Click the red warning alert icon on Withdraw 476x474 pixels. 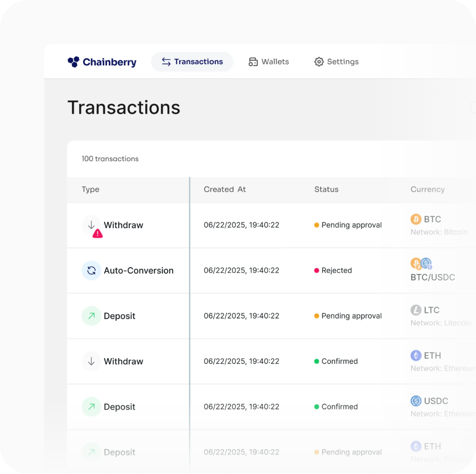[98, 233]
